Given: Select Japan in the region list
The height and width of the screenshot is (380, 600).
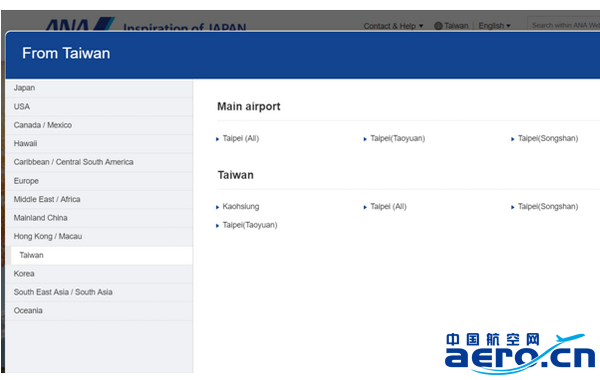Looking at the screenshot, I should 99,88.
